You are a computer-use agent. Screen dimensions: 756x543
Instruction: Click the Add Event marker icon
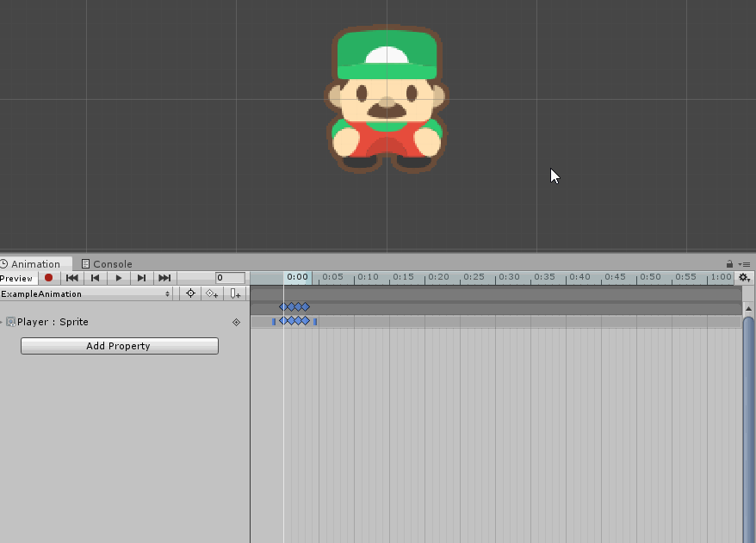point(234,293)
